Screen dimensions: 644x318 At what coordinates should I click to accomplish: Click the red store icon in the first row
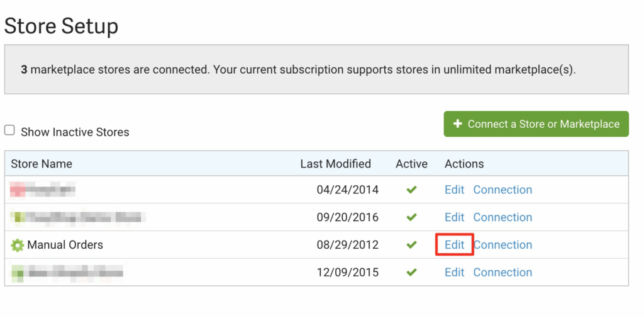[18, 189]
